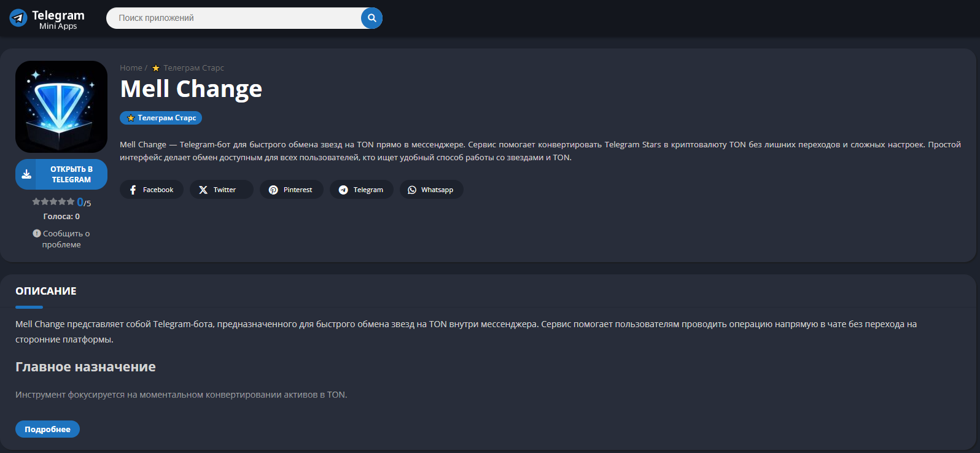The image size is (980, 453).
Task: Click the Telegram Mini Apps logo icon
Action: pyautogui.click(x=18, y=18)
